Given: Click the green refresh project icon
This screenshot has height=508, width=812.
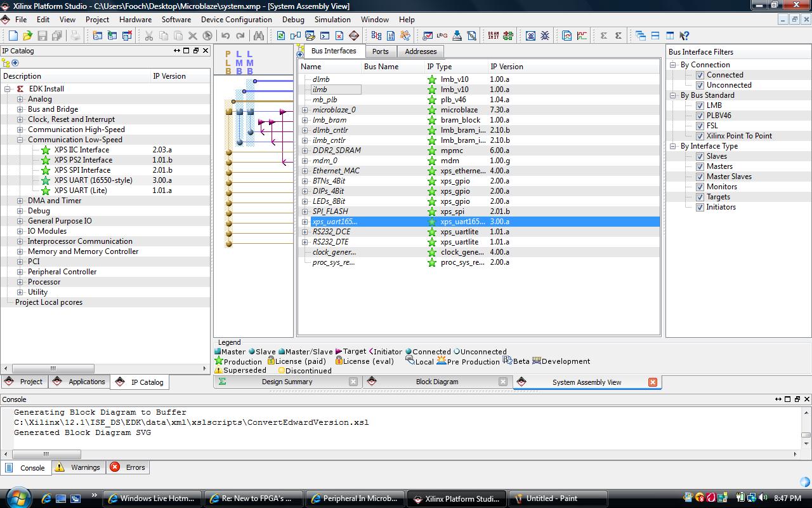Looking at the screenshot, I should pyautogui.click(x=280, y=36).
